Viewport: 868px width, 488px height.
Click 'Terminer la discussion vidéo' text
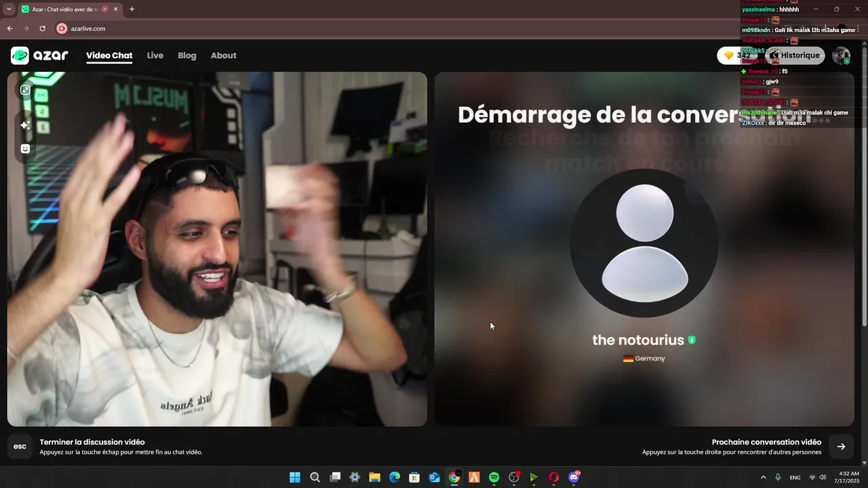(92, 442)
